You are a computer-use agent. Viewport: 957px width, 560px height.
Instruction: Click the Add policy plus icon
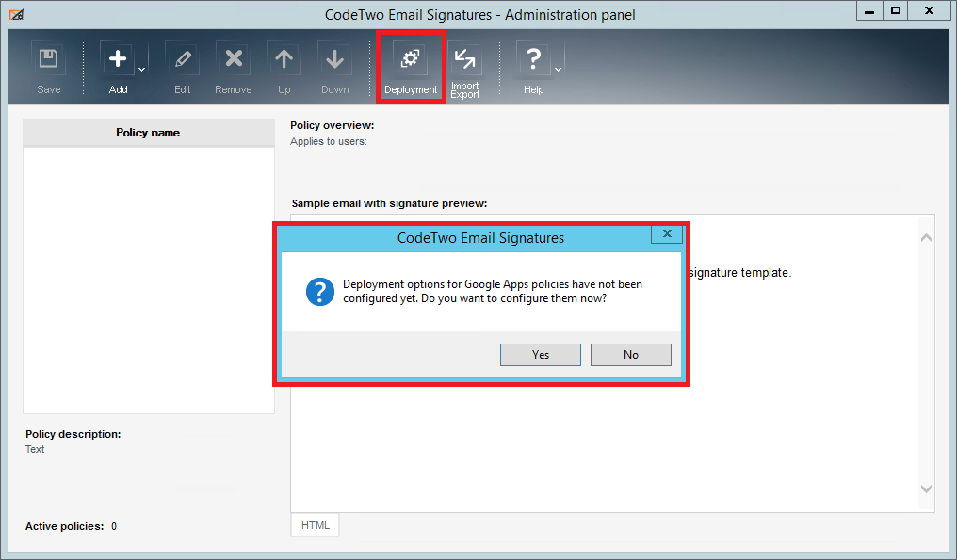[117, 58]
